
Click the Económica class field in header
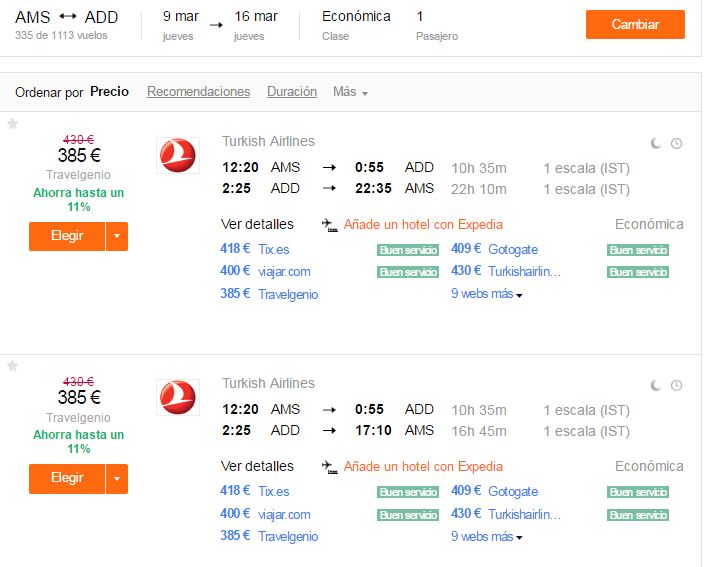tap(356, 25)
